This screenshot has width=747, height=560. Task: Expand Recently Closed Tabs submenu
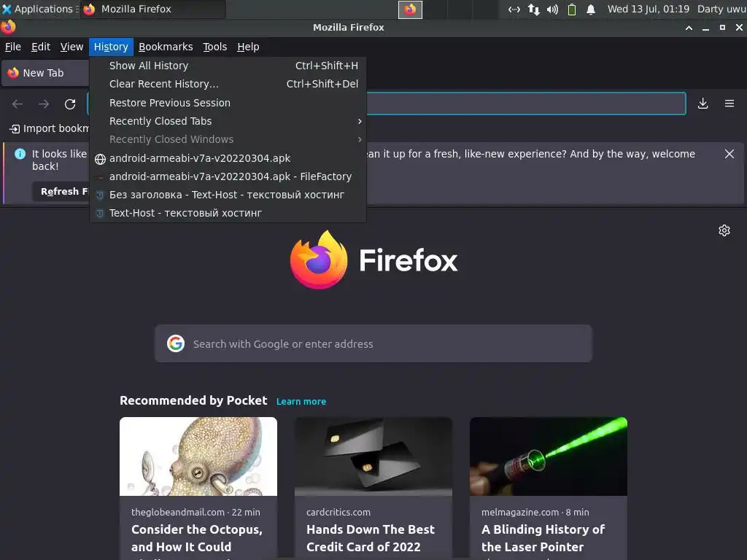(228, 121)
